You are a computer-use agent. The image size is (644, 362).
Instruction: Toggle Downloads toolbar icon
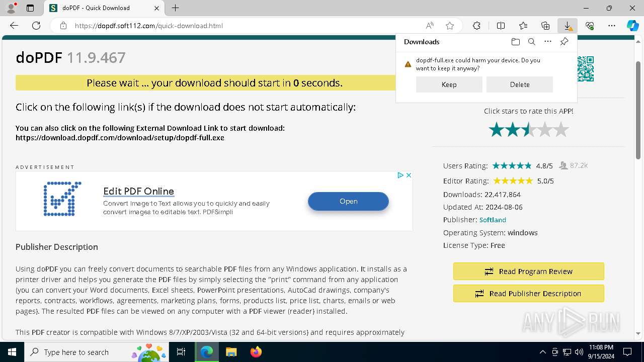coord(568,26)
